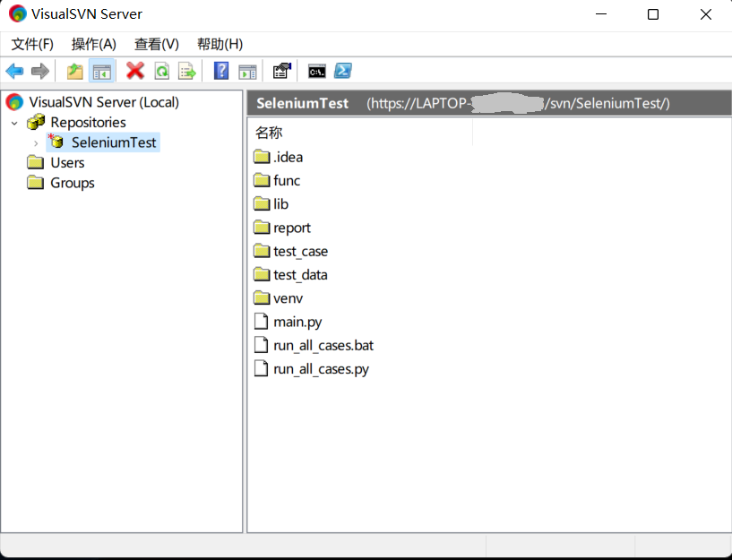Image resolution: width=732 pixels, height=560 pixels.
Task: Select the .idea name text
Action: [288, 157]
